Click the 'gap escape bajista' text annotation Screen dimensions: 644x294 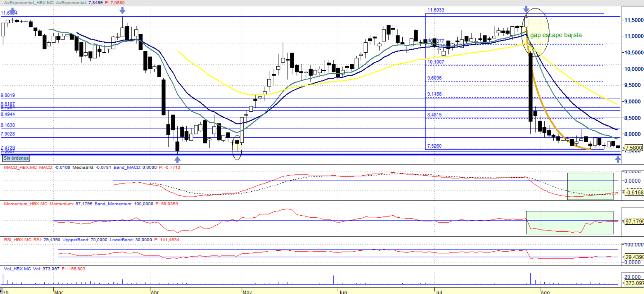(x=556, y=35)
